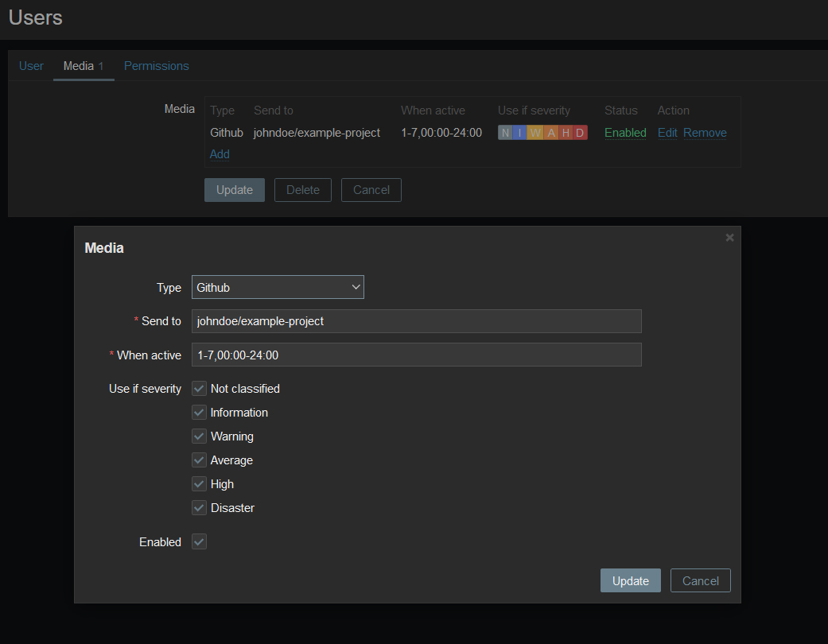828x644 pixels.
Task: Disable media via the Enabled checkbox
Action: point(199,542)
